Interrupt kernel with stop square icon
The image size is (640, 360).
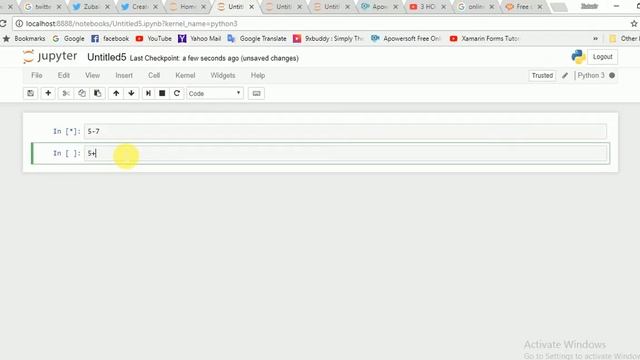[162, 93]
